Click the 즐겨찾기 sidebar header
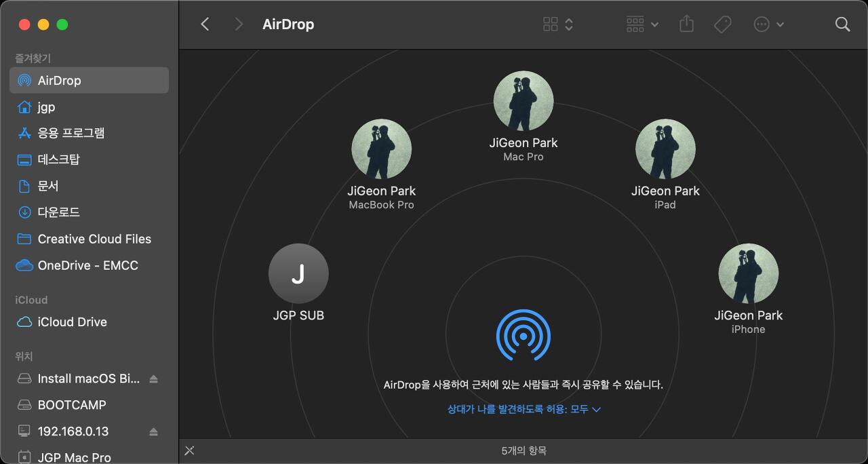This screenshot has height=464, width=868. pyautogui.click(x=33, y=58)
